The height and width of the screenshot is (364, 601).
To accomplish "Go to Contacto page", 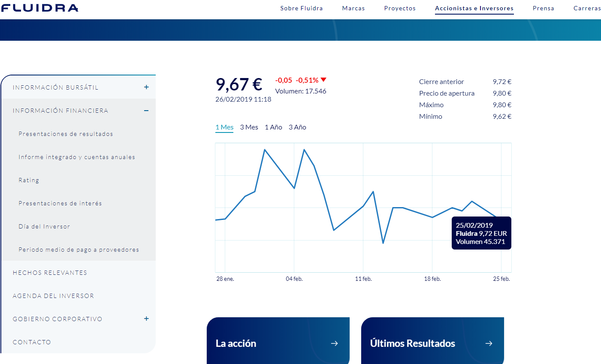I will (x=32, y=342).
